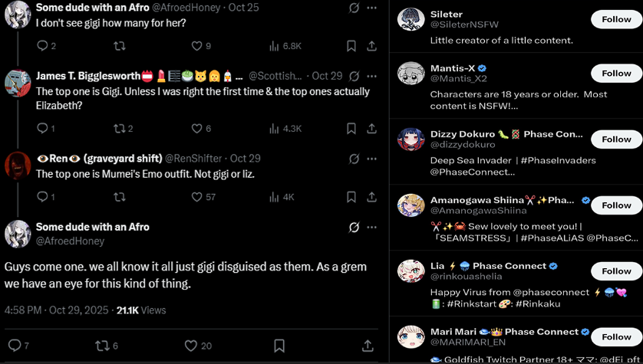Share the main tweet by AfroedHoney

coord(368,346)
